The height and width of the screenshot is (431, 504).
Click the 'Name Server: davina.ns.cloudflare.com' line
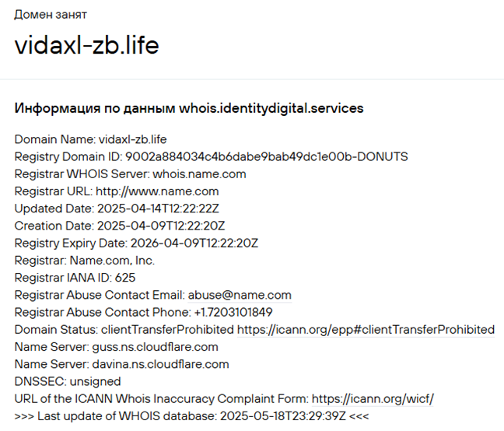[121, 364]
